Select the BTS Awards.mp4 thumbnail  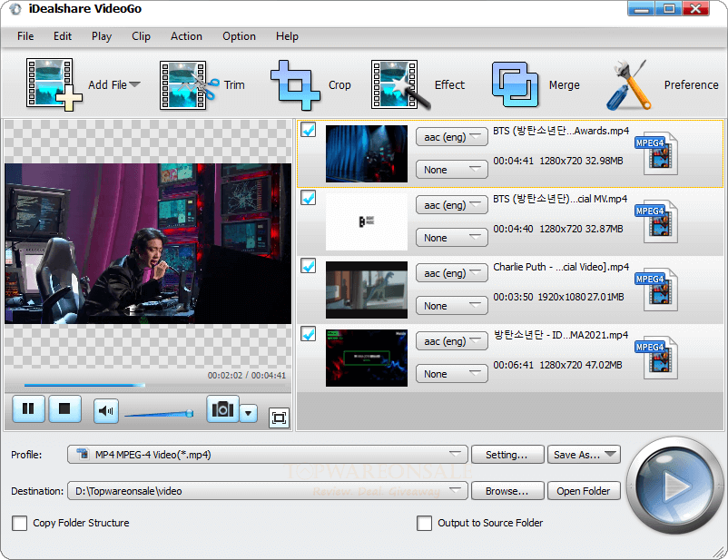pyautogui.click(x=367, y=153)
